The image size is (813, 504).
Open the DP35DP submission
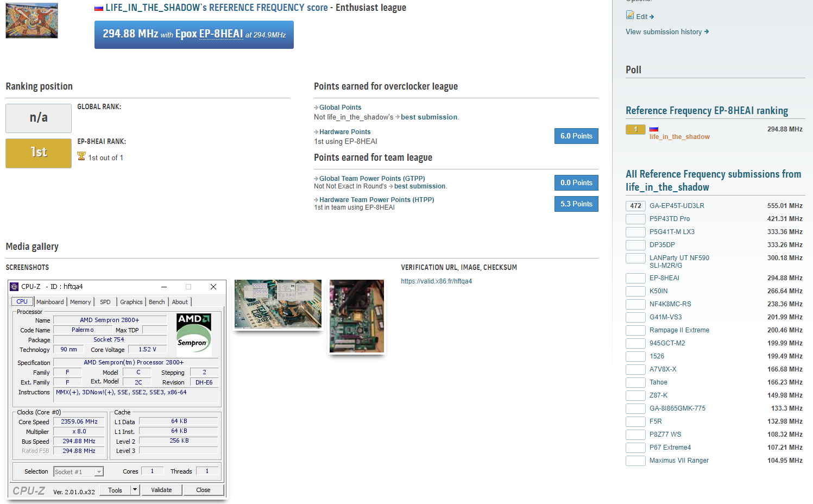click(x=662, y=245)
